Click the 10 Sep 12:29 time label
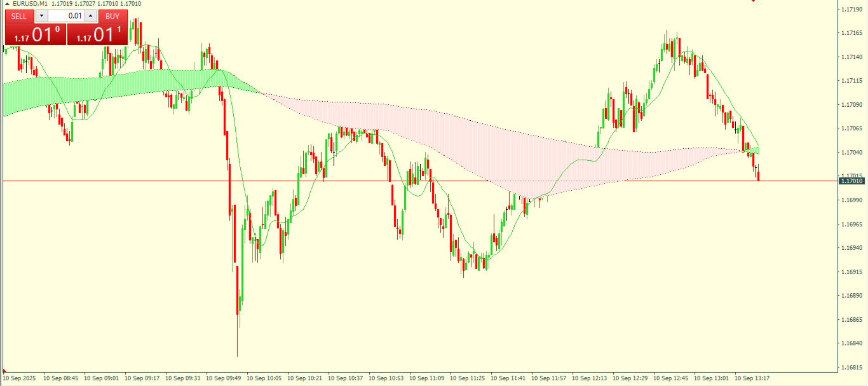This screenshot has height=386, width=868. click(x=630, y=378)
